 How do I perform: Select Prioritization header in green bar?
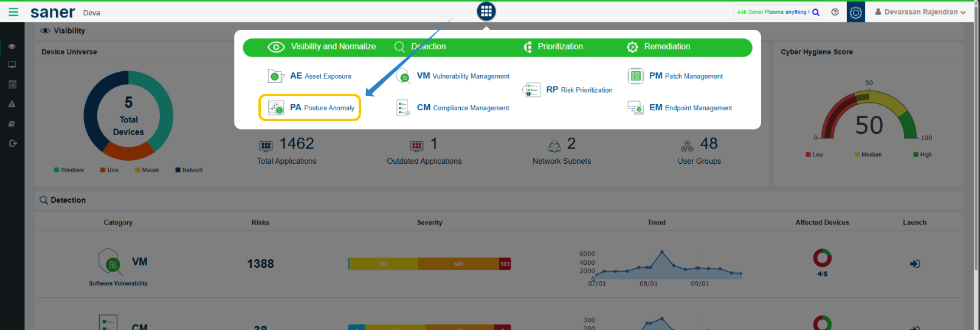(553, 47)
